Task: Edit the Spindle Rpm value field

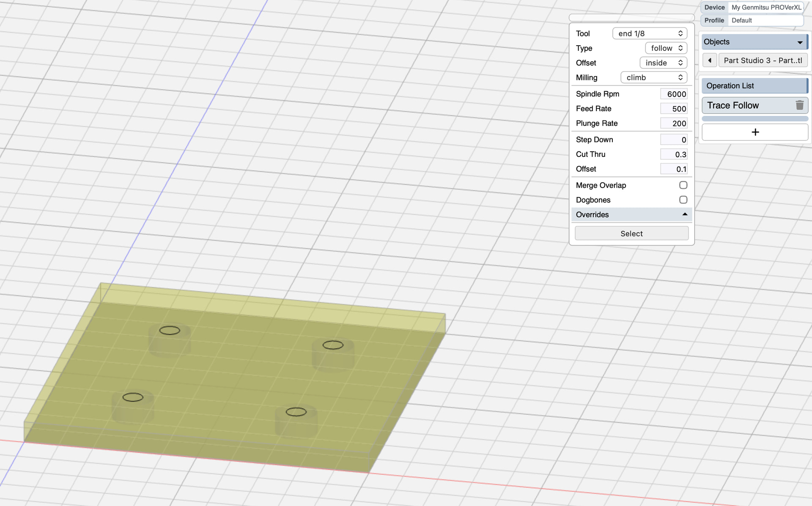Action: click(x=673, y=94)
